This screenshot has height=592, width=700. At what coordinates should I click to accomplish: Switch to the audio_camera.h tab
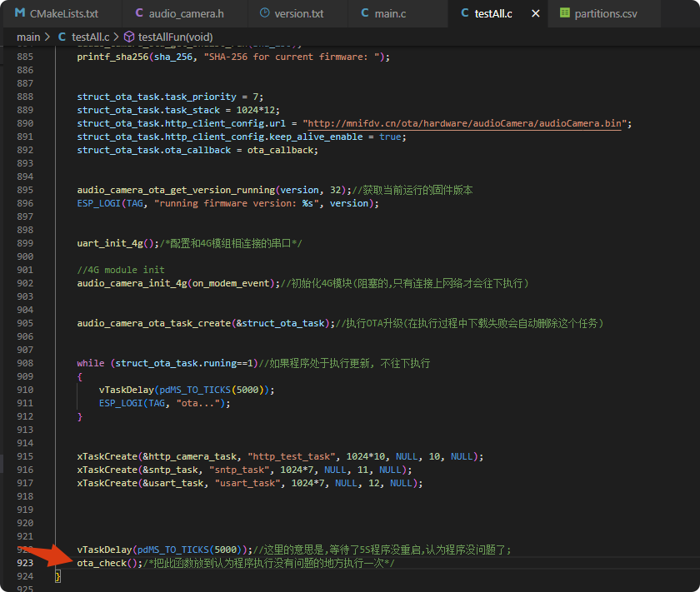coord(185,13)
